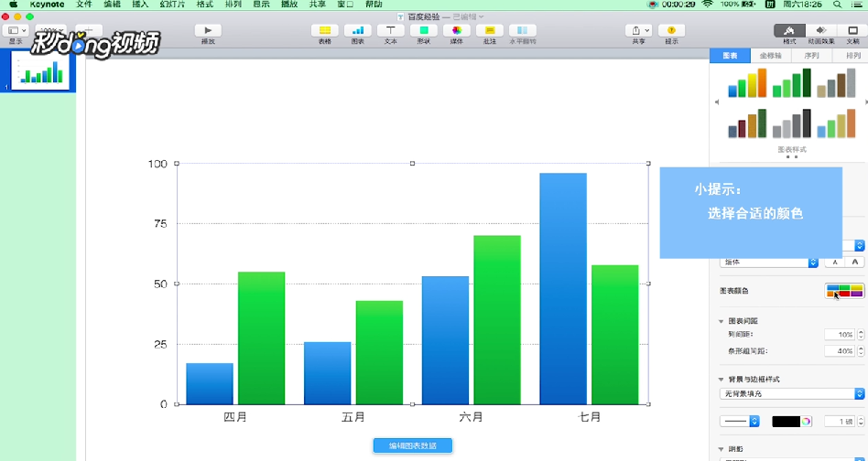
Task: Open the chart colors (图表颜色) palette button
Action: [845, 291]
